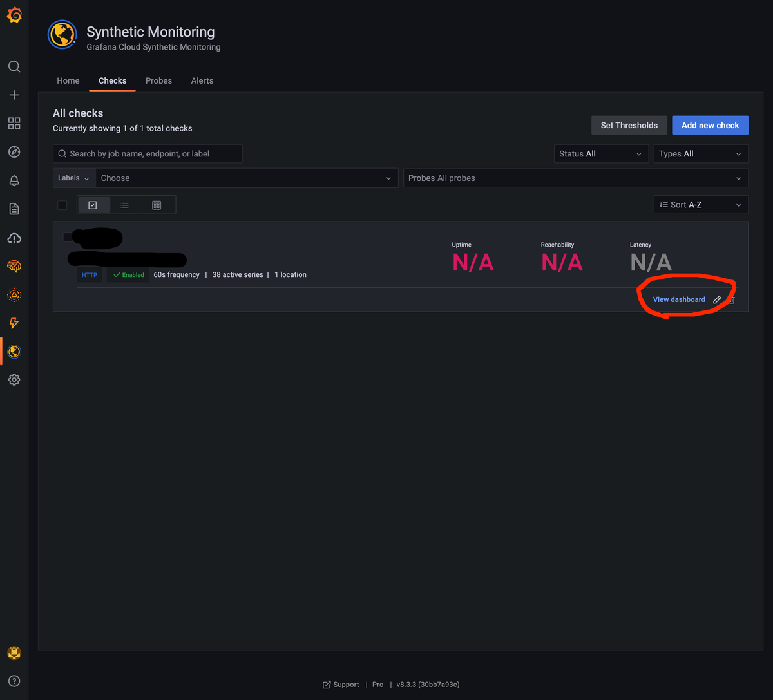Viewport: 773px width, 700px height.
Task: Click the Reachability N/A value
Action: pos(562,262)
